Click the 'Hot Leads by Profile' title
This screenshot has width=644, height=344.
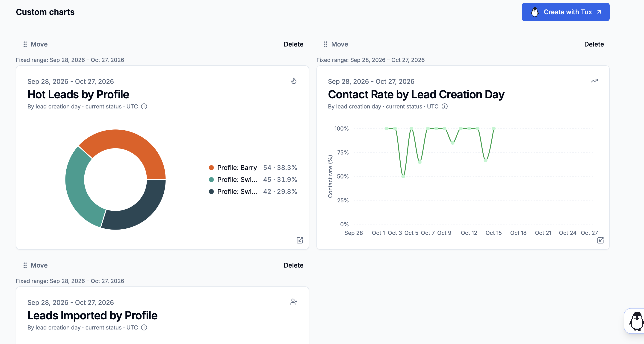coord(78,94)
